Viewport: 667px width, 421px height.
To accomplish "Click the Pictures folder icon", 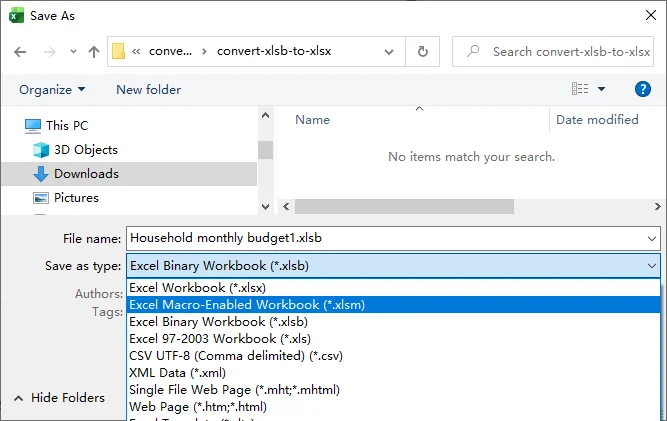I will (x=41, y=198).
